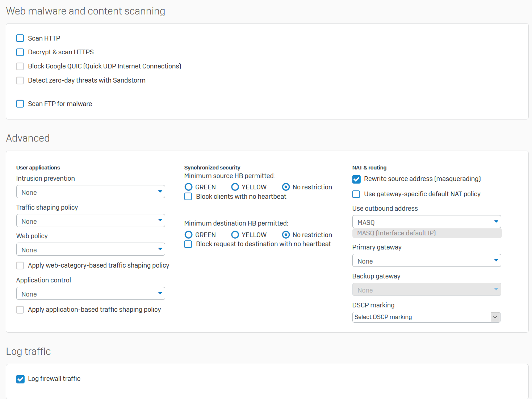Select GREEN for minimum source HB
The height and width of the screenshot is (399, 532).
[x=189, y=187]
